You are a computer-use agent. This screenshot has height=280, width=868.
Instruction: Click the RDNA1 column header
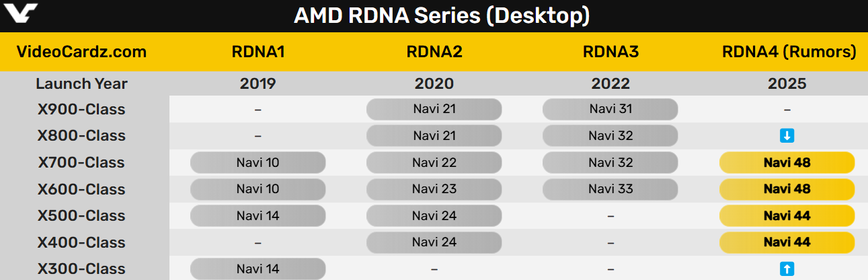(x=258, y=52)
